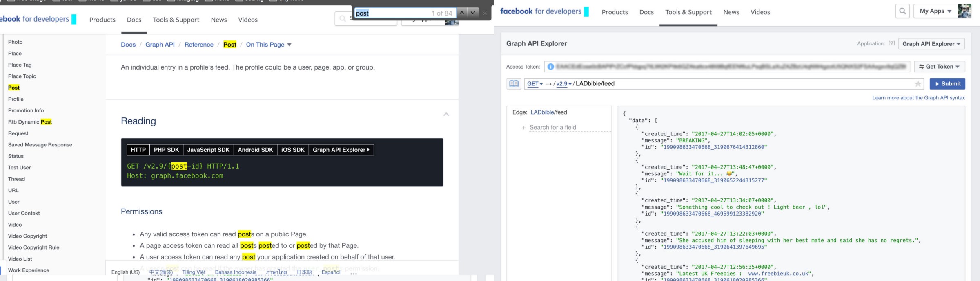The width and height of the screenshot is (980, 281).
Task: Click the LADbible edge link
Action: pyautogui.click(x=542, y=112)
